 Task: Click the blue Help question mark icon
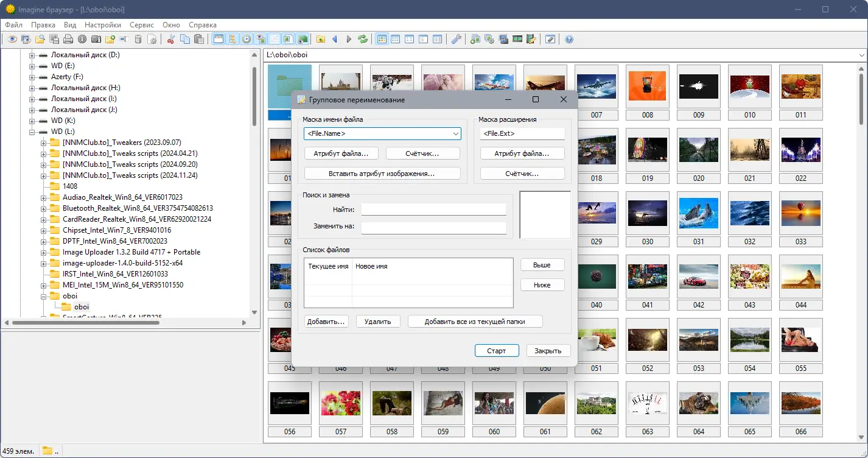[569, 39]
